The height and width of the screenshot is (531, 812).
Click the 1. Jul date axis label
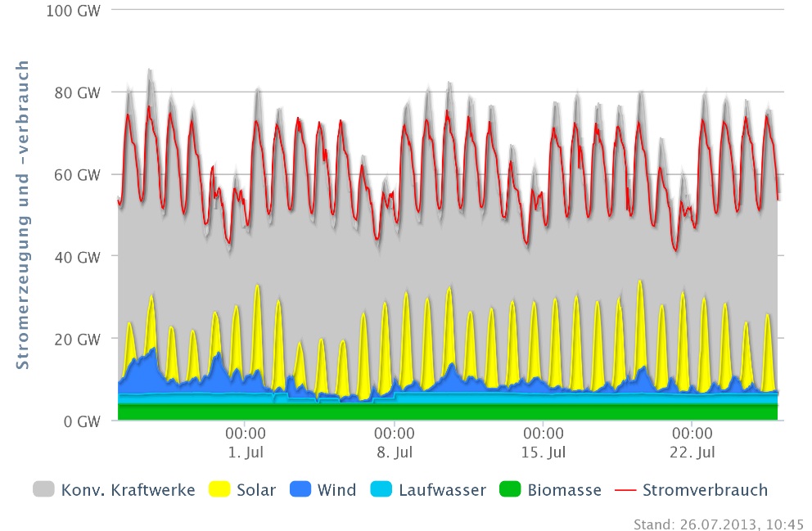246,452
